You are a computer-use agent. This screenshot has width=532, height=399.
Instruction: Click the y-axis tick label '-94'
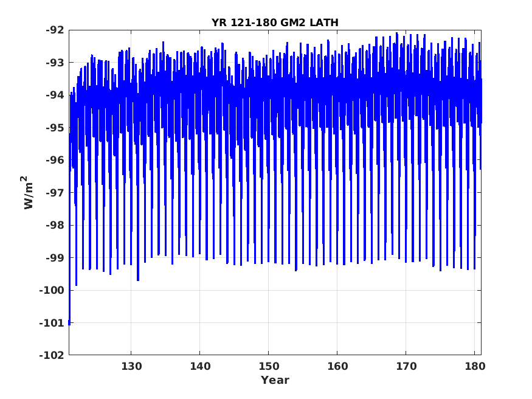click(x=55, y=95)
